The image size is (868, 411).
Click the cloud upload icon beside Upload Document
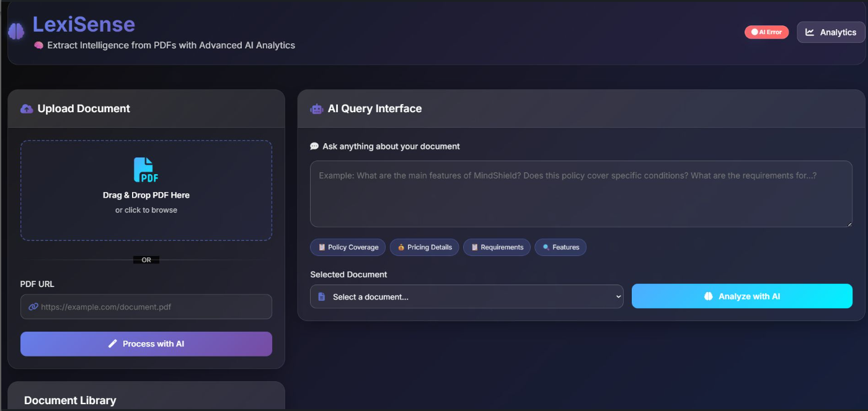click(27, 109)
